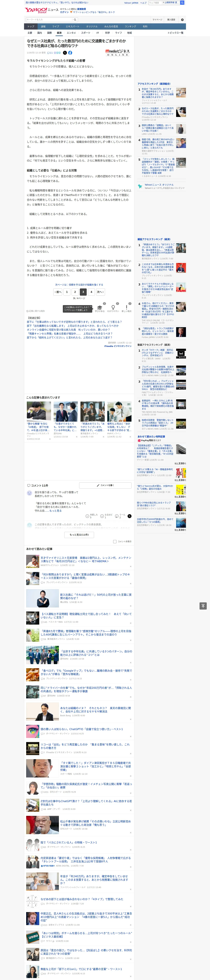Image resolution: width=210 pixels, height=980 pixels.
Task: Open 天才ヴァイオリニスト兄弟登場 recommended article
Action: (x=86, y=559)
